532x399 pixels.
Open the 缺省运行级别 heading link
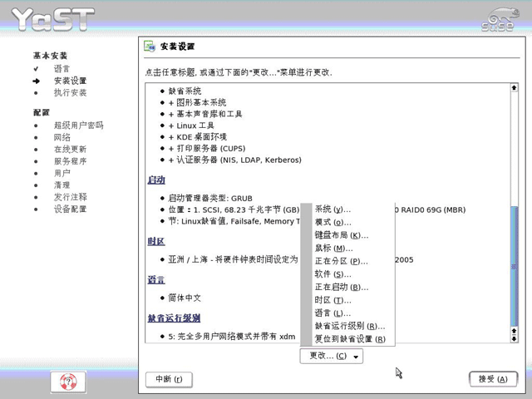(x=174, y=318)
